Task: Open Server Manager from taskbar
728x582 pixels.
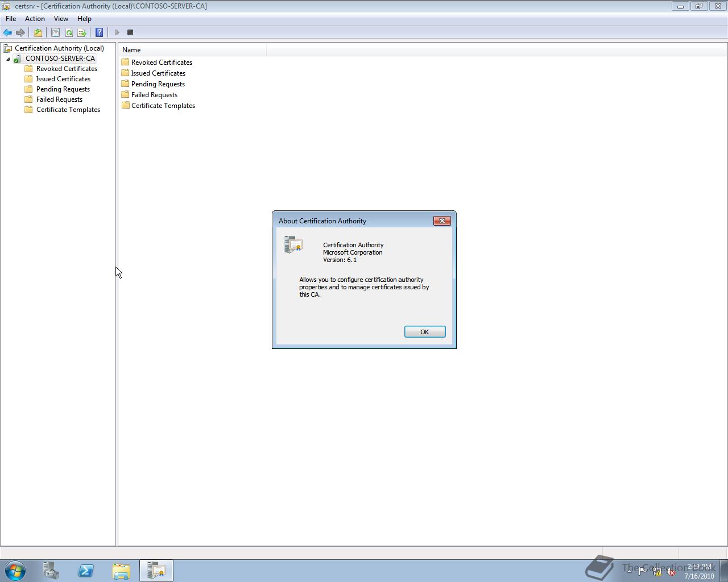Action: (51, 571)
